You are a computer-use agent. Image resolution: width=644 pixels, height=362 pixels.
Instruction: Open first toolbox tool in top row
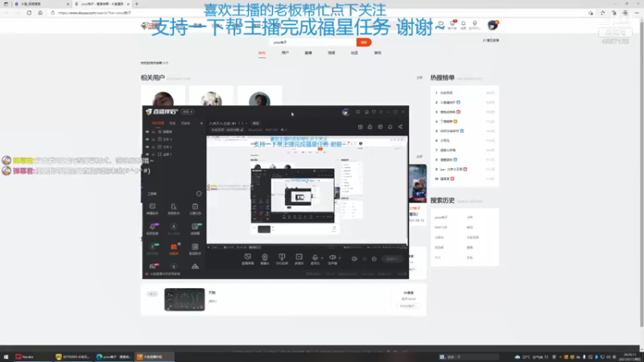(152, 208)
